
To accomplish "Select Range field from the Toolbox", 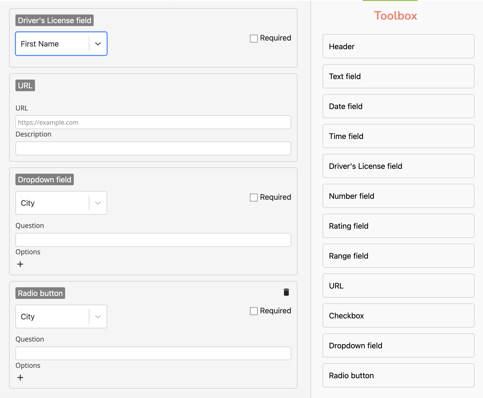I will (398, 256).
